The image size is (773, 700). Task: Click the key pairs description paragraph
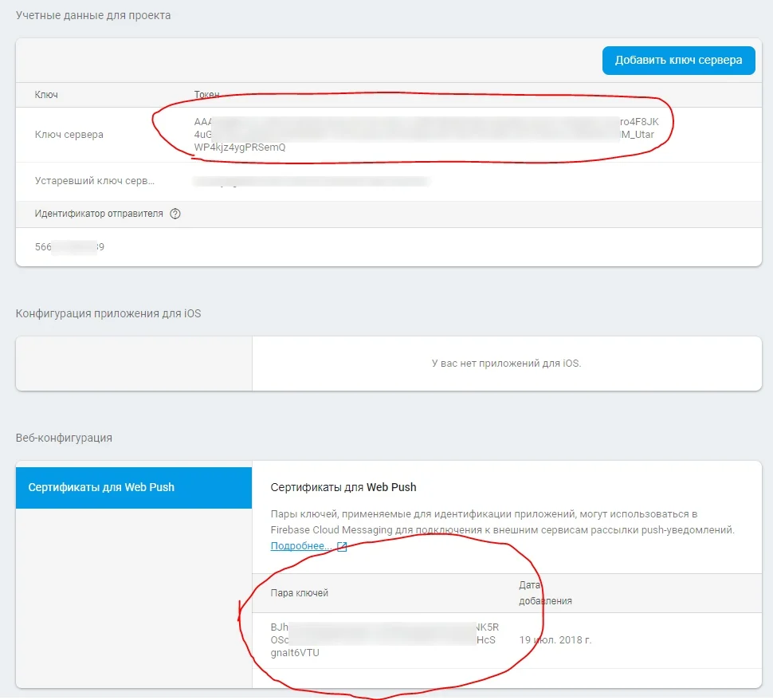[x=502, y=522]
